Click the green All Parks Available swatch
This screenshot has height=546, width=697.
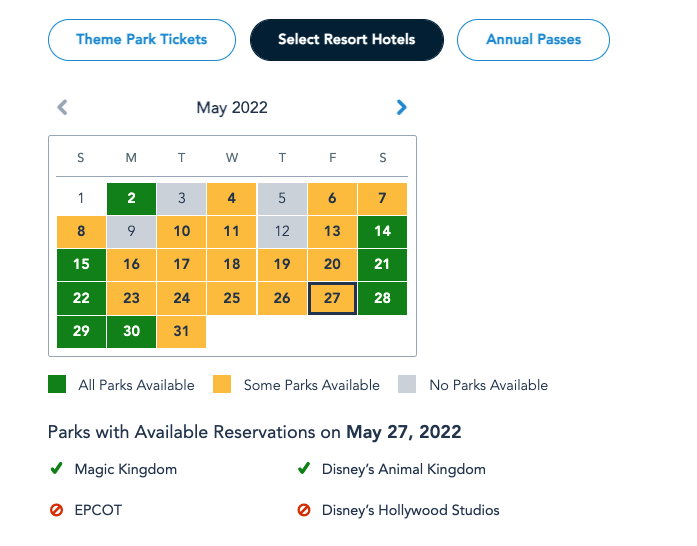pos(58,384)
